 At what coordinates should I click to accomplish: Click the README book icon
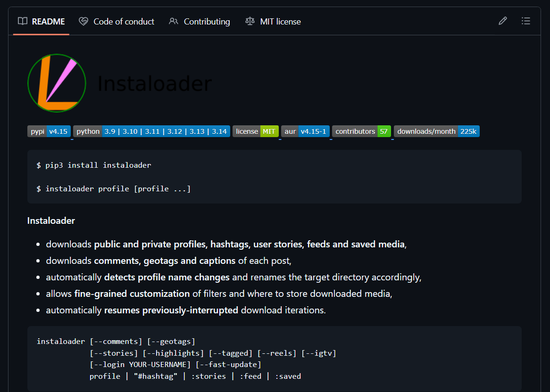click(x=23, y=21)
